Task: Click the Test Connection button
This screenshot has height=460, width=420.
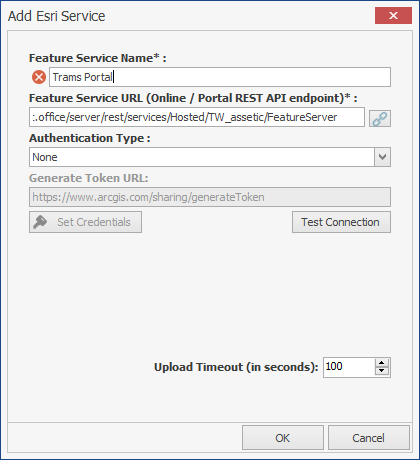Action: tap(341, 222)
